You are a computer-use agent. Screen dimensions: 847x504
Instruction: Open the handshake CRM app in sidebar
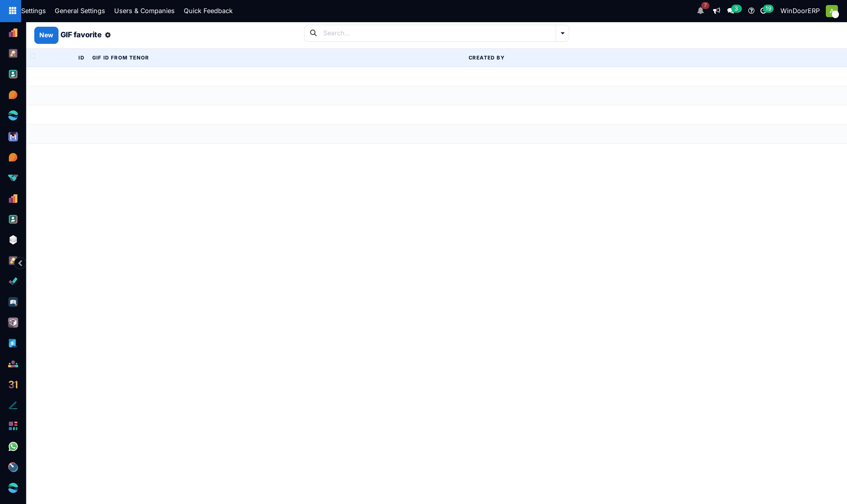(13, 178)
